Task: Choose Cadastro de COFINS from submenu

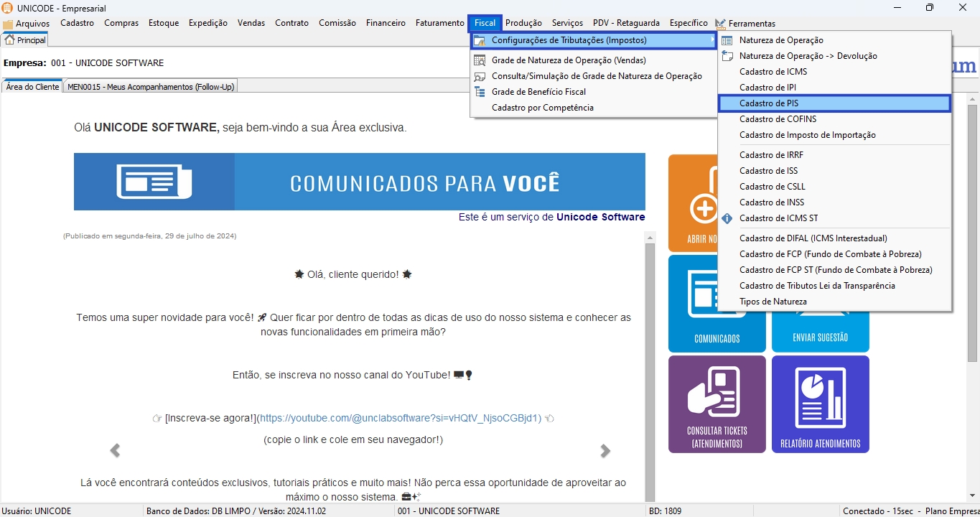Action: click(778, 119)
